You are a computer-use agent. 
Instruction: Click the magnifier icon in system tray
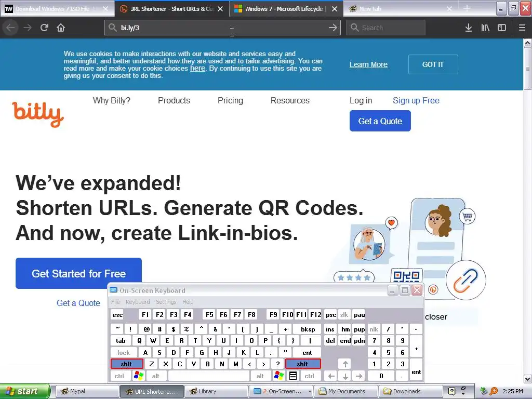point(494,391)
